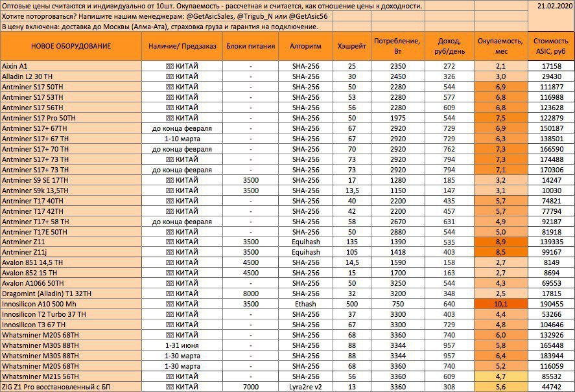Select the 'Lyra2re v2' algorithm cell
This screenshot has width=575, height=392.
tap(305, 387)
